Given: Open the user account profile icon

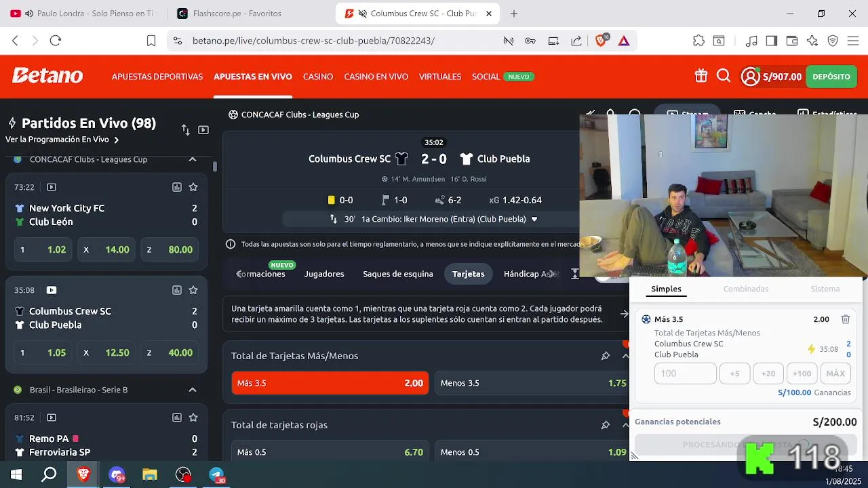Looking at the screenshot, I should (750, 77).
